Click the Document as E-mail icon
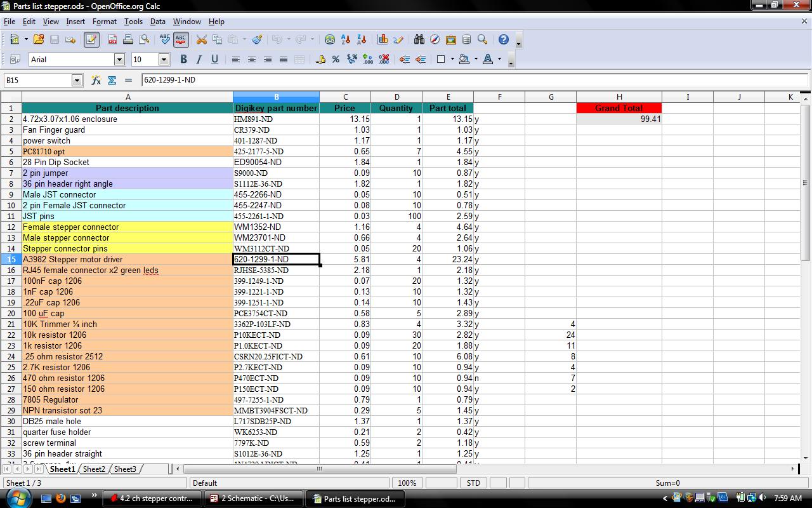The height and width of the screenshot is (508, 812). (70, 39)
